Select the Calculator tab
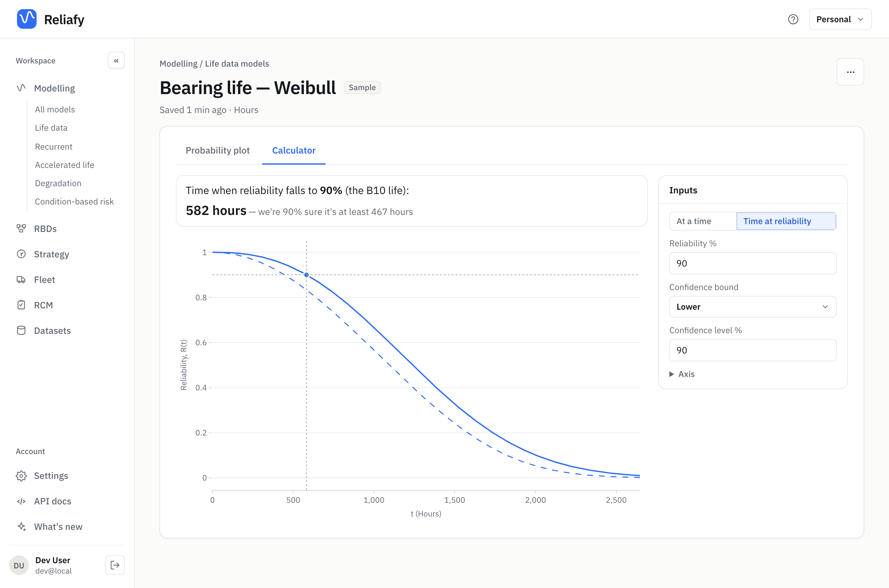This screenshot has height=588, width=889. pos(294,150)
